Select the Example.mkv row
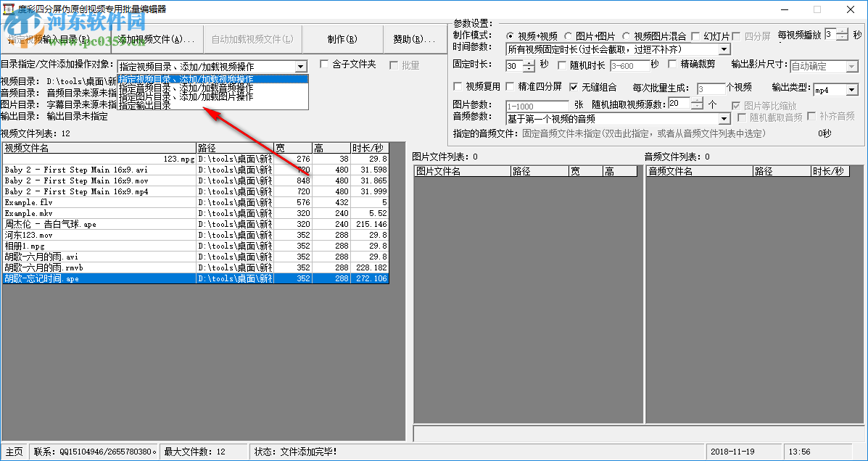Viewport: 868px width, 461px height. (196, 213)
